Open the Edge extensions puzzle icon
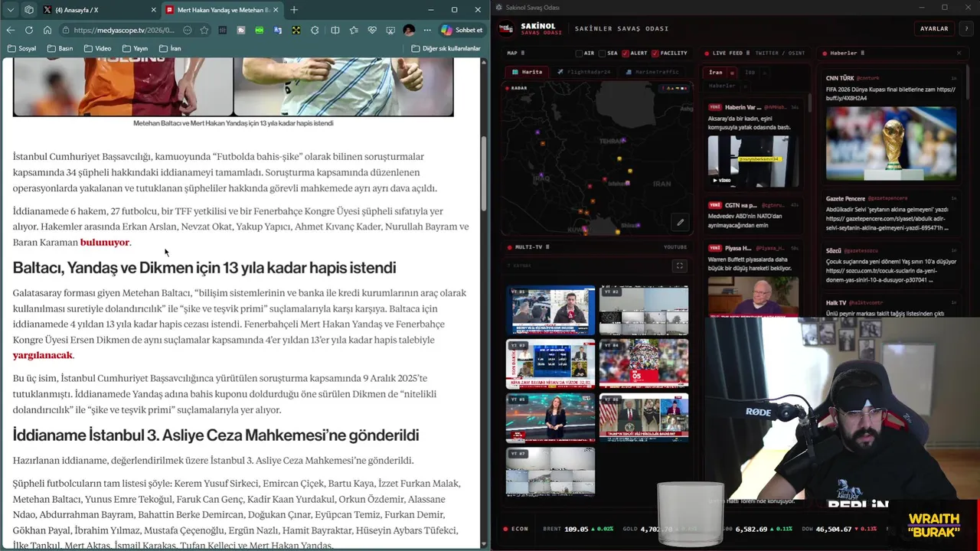The width and height of the screenshot is (980, 551). pyautogui.click(x=315, y=30)
